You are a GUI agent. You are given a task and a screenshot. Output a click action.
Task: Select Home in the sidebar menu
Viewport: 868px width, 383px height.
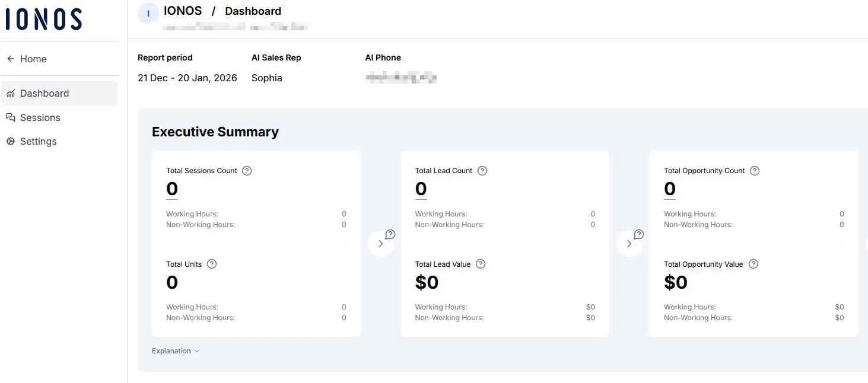click(33, 58)
